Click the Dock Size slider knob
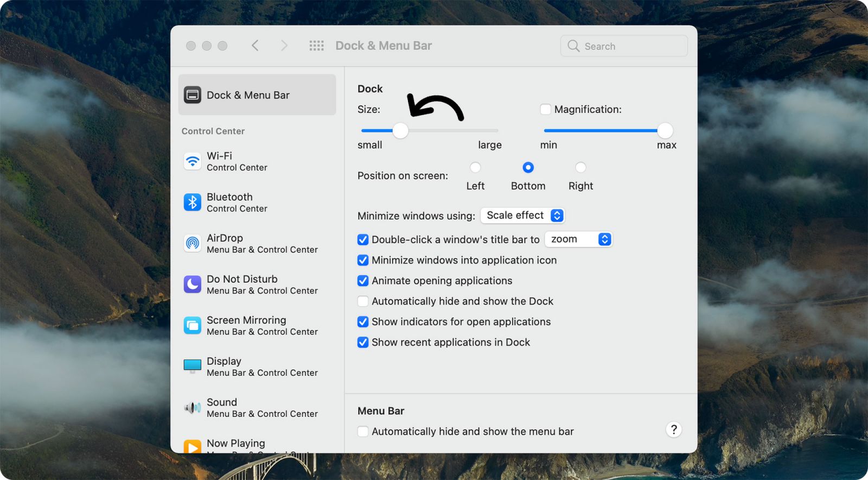The height and width of the screenshot is (480, 868). 400,130
